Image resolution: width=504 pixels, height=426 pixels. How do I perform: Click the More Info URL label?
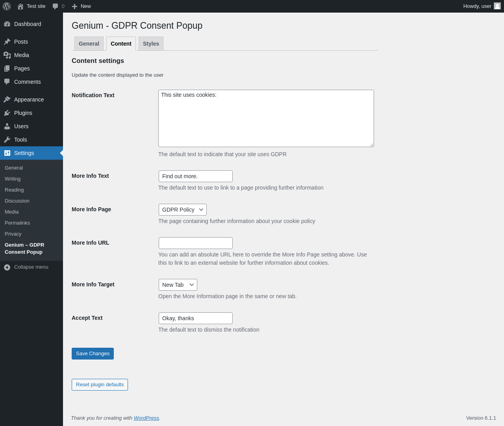(91, 243)
